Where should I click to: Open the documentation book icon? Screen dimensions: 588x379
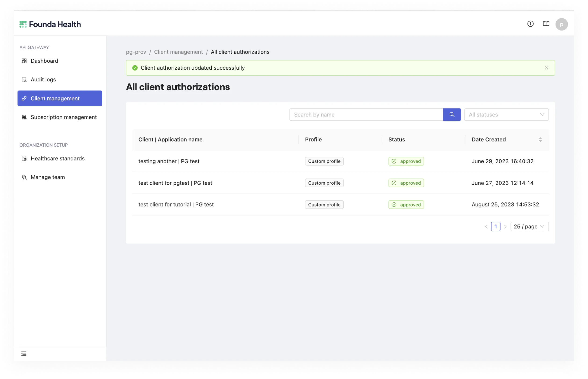[546, 24]
